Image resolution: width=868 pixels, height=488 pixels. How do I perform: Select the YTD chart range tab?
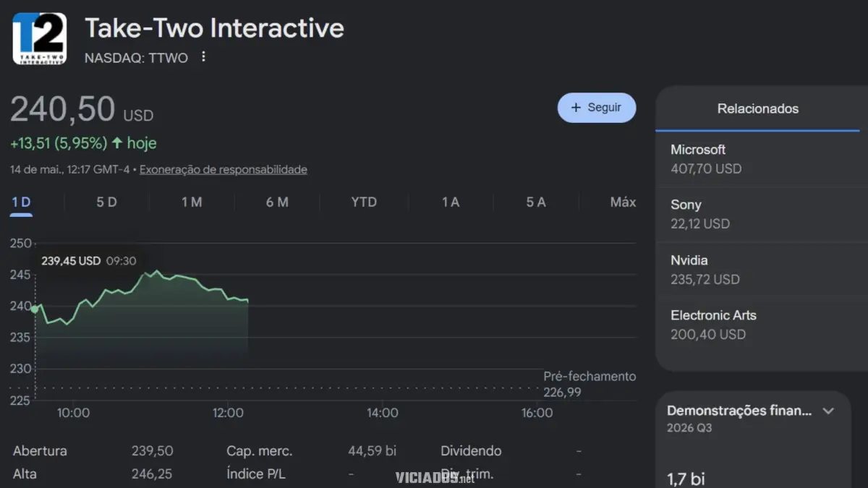click(364, 202)
